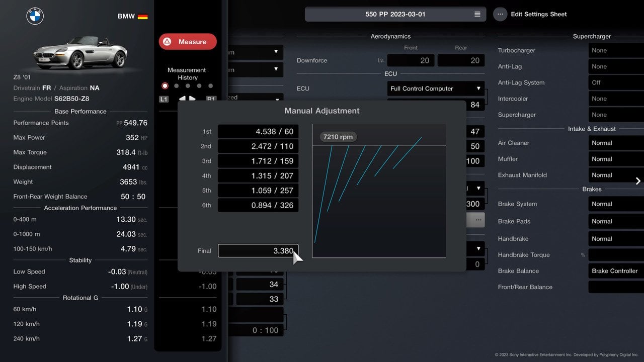Open the Brake System Normal dropdown
Screen dimensions: 644x362
[616, 204]
